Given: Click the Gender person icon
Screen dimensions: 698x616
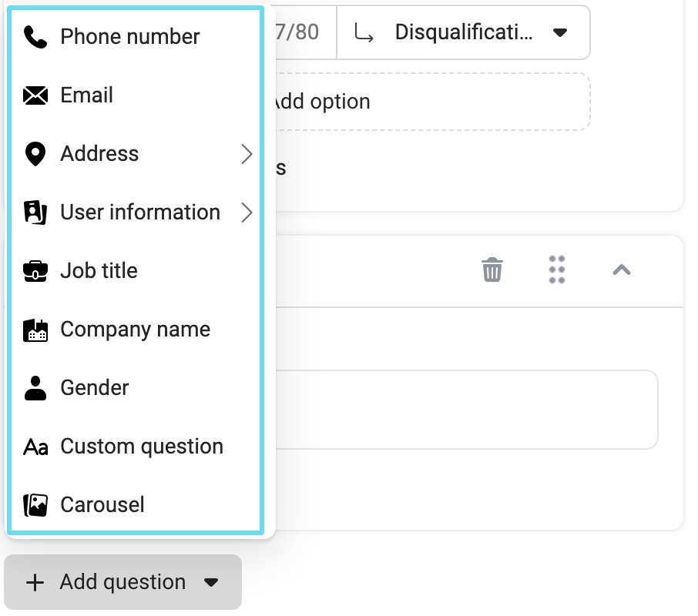Looking at the screenshot, I should coord(35,388).
